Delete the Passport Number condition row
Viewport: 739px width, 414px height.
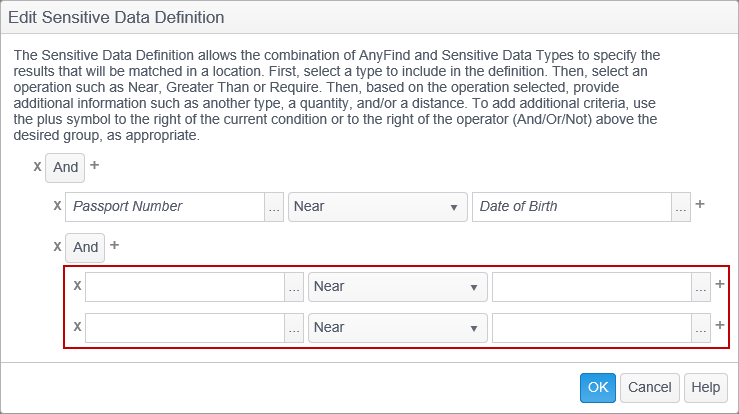[57, 206]
